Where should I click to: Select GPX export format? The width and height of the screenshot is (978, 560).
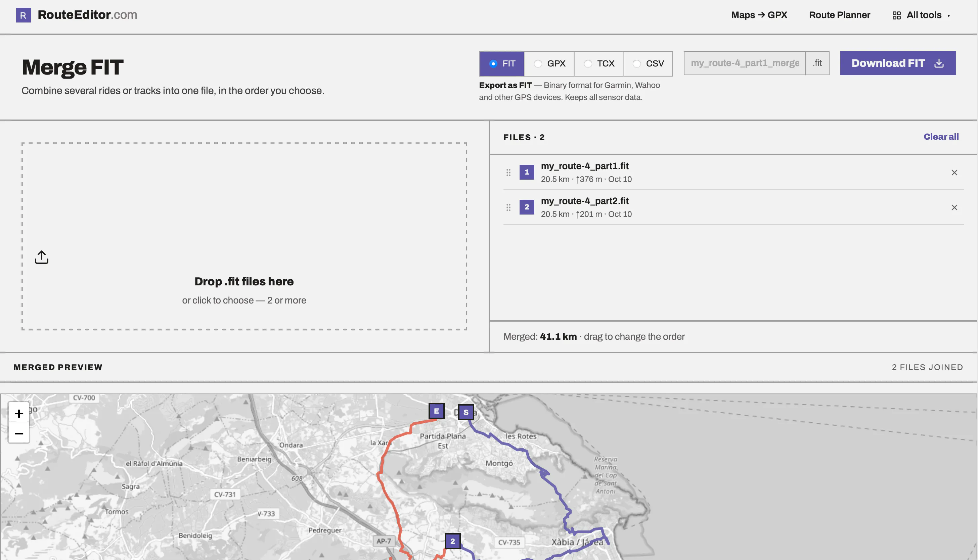click(549, 63)
